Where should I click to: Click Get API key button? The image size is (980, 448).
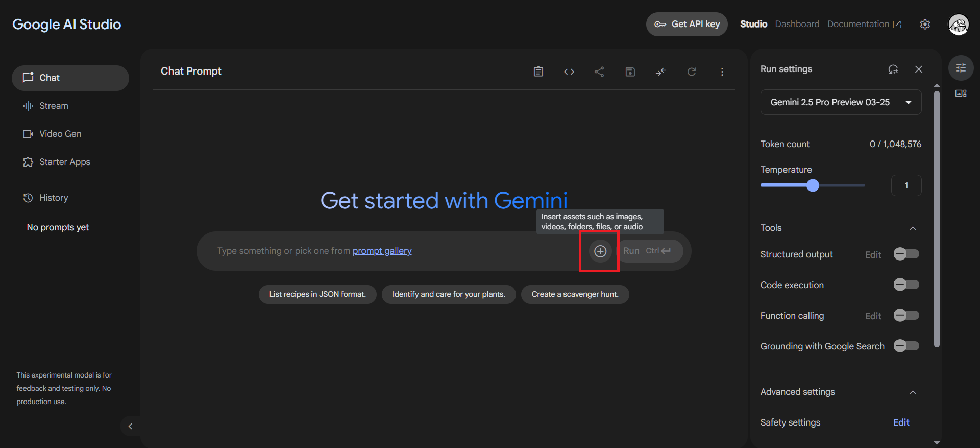click(x=687, y=24)
